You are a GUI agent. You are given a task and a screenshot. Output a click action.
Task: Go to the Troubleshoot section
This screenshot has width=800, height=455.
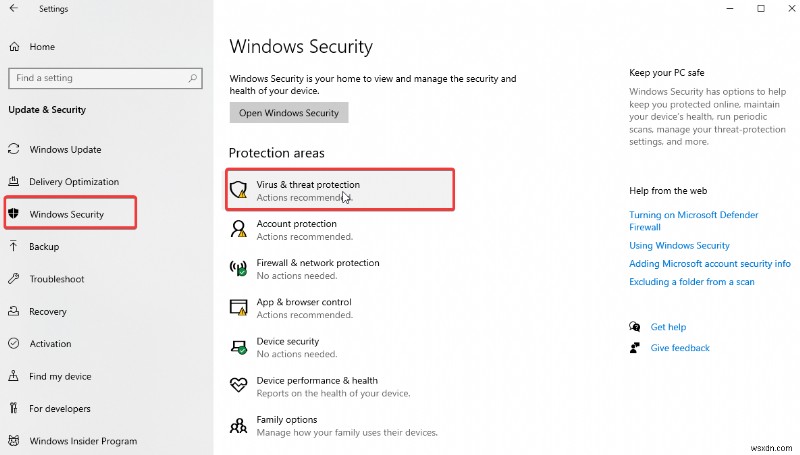pos(56,279)
